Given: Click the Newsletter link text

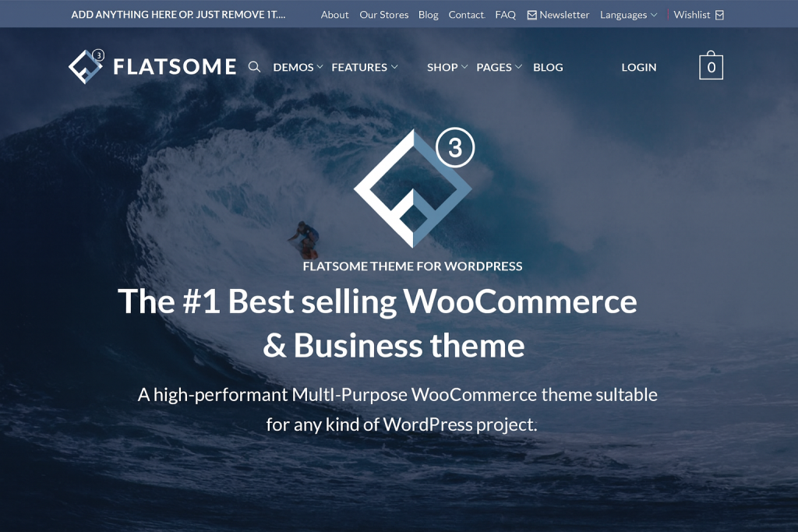Looking at the screenshot, I should [564, 15].
